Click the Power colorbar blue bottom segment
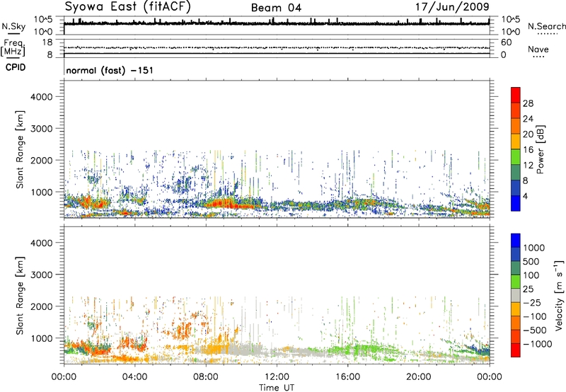The height and width of the screenshot is (392, 566). point(516,203)
